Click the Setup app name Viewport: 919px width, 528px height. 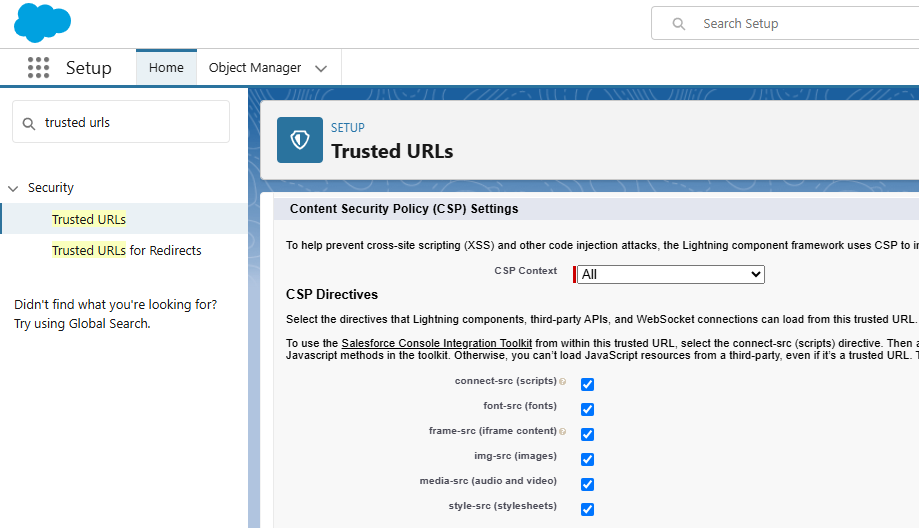pyautogui.click(x=89, y=68)
